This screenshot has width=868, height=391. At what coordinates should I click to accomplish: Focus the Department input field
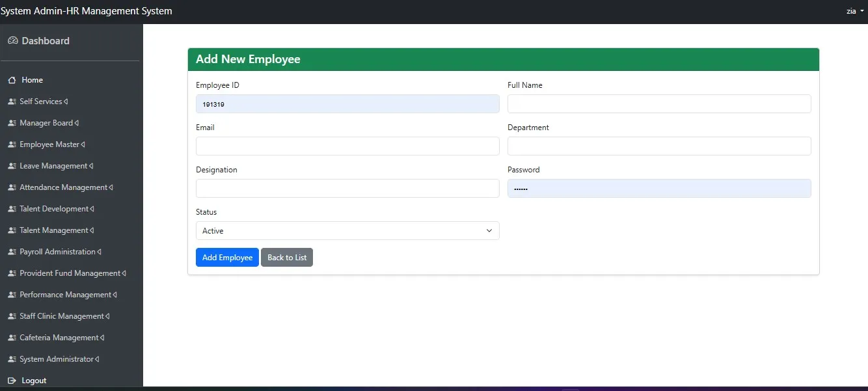pyautogui.click(x=659, y=146)
